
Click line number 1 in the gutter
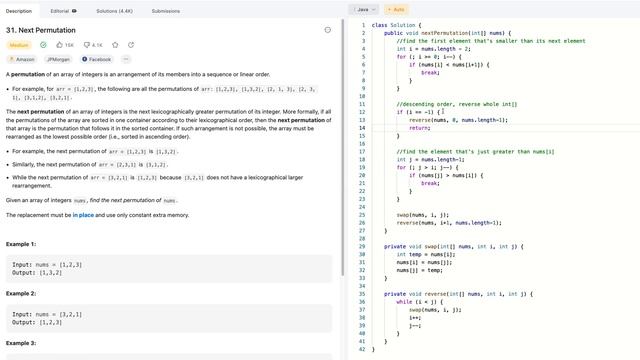click(x=363, y=25)
